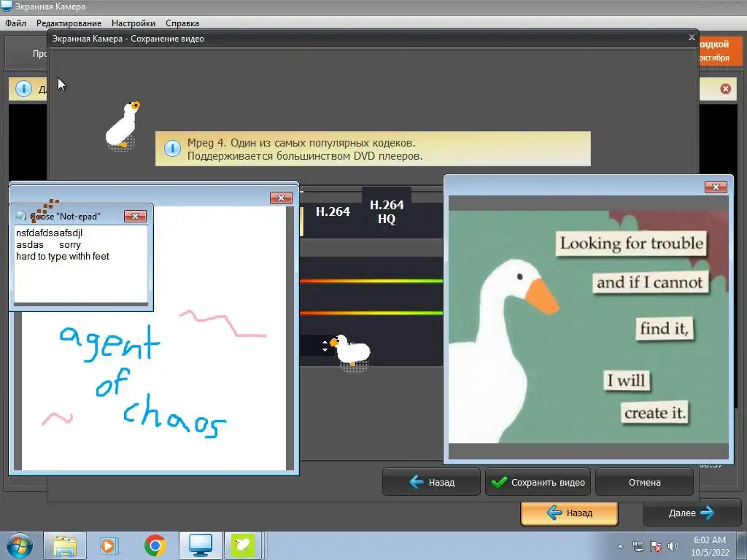
Task: Click Далее button in main window
Action: coord(692,513)
